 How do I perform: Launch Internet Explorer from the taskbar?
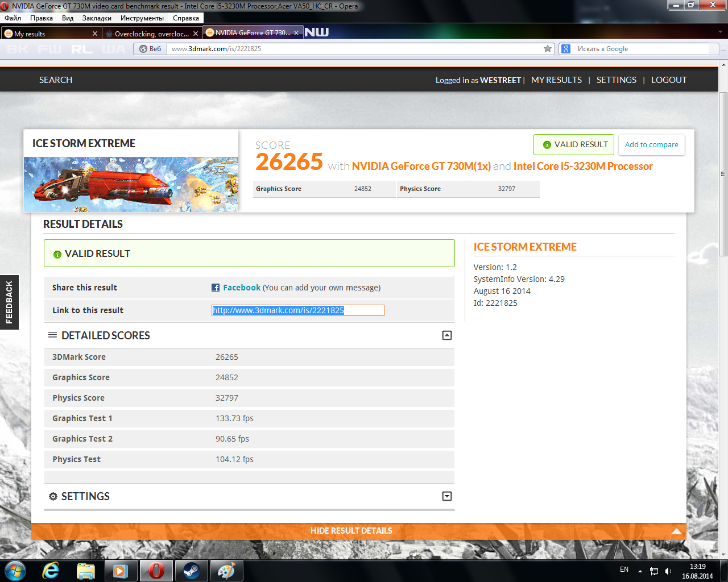(51, 570)
